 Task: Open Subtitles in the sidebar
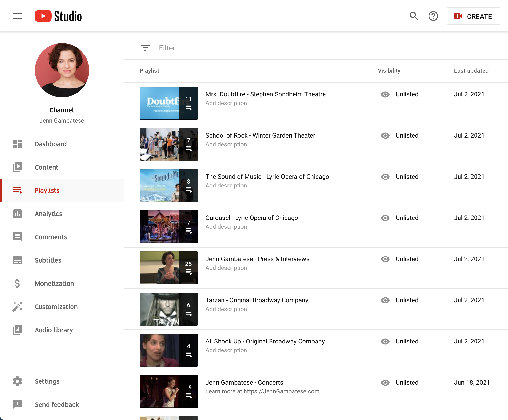click(x=62, y=260)
